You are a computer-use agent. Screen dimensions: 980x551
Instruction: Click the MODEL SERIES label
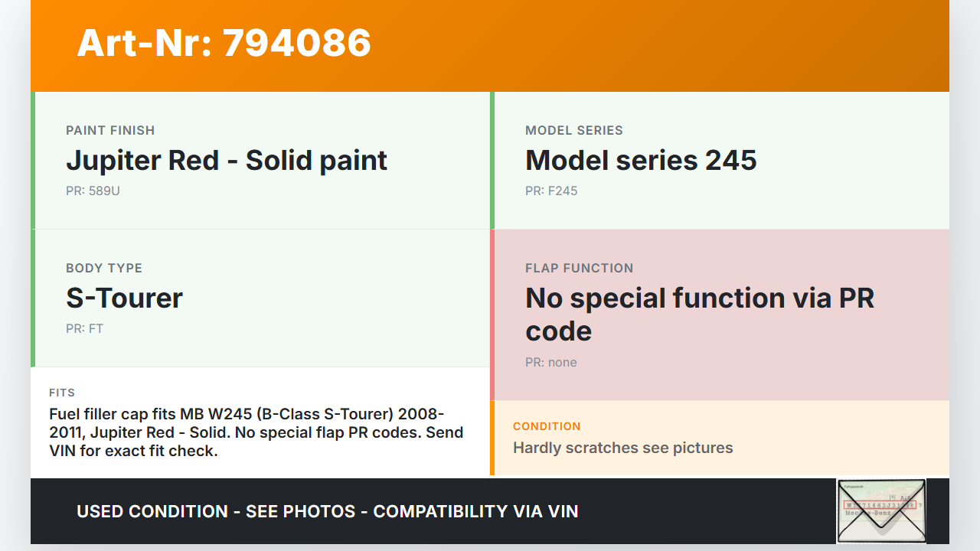(574, 131)
